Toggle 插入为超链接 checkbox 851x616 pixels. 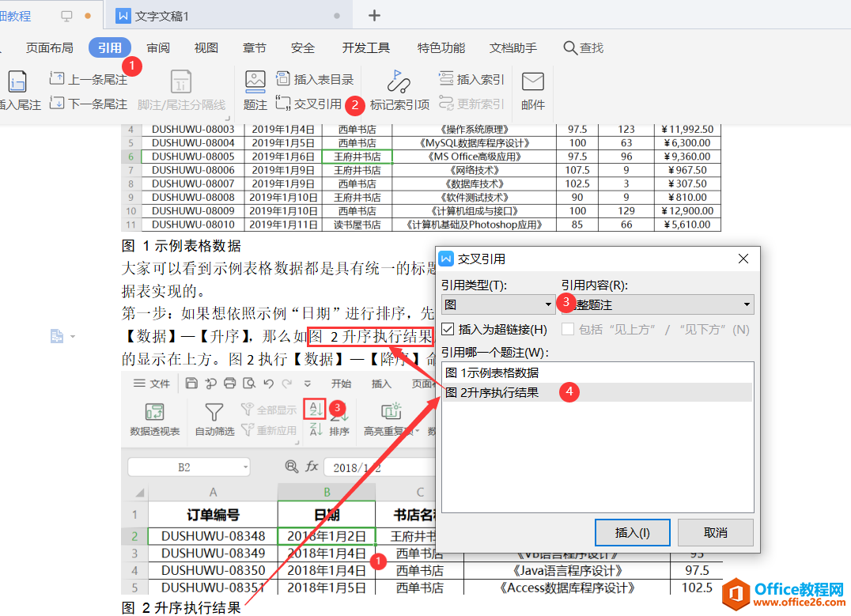coord(448,329)
